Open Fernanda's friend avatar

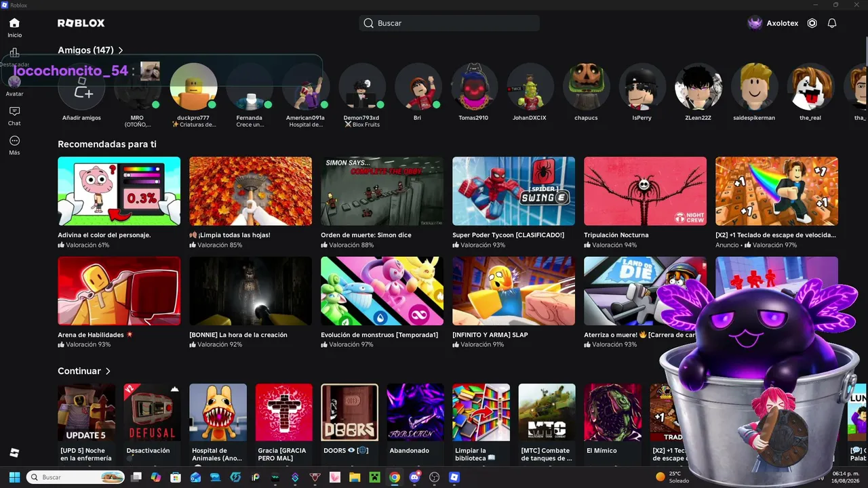tap(250, 86)
